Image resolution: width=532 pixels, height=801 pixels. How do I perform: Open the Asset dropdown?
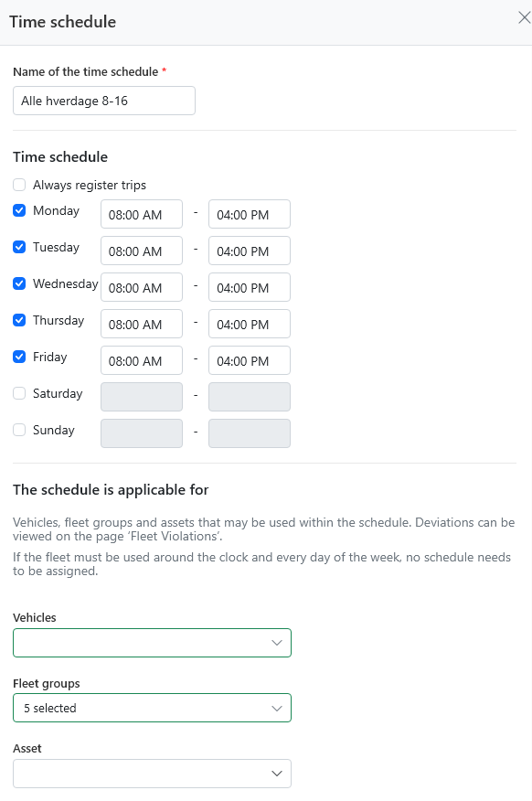click(x=152, y=774)
